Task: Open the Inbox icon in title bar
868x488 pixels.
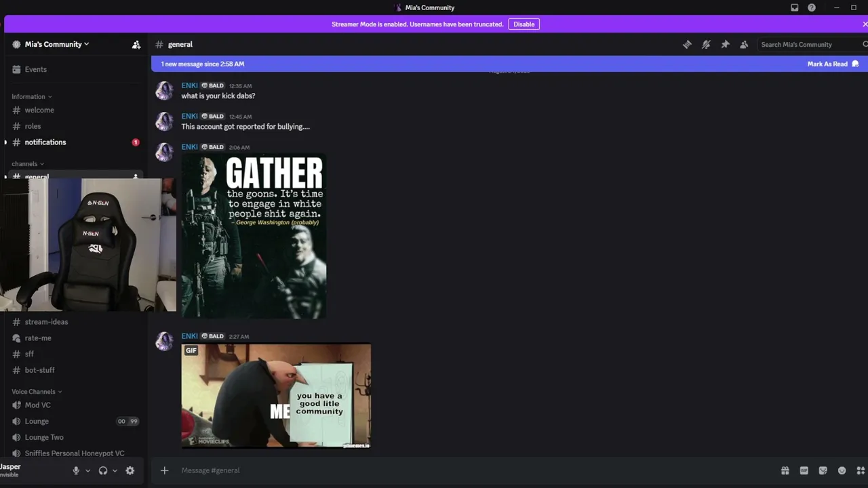Action: click(x=795, y=7)
